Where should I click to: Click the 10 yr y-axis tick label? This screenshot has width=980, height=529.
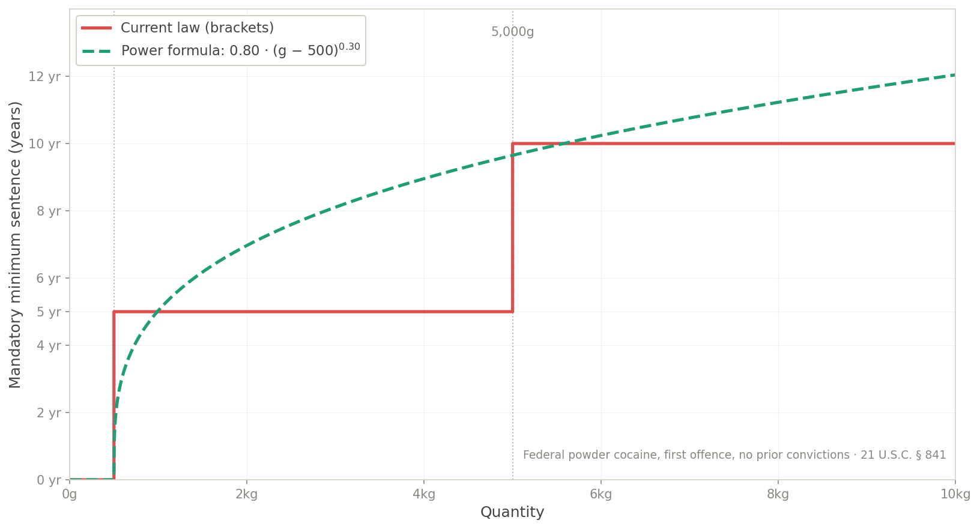pyautogui.click(x=45, y=144)
